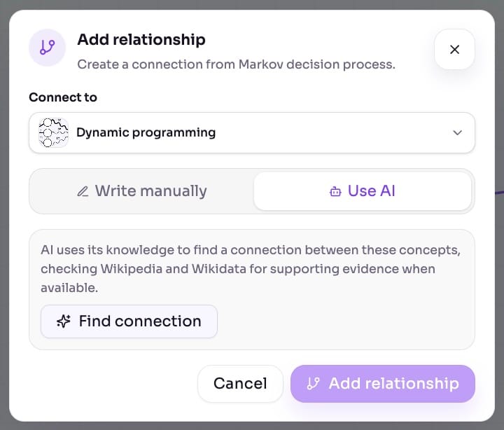This screenshot has height=430, width=504.
Task: Cancel adding the relationship
Action: point(240,383)
